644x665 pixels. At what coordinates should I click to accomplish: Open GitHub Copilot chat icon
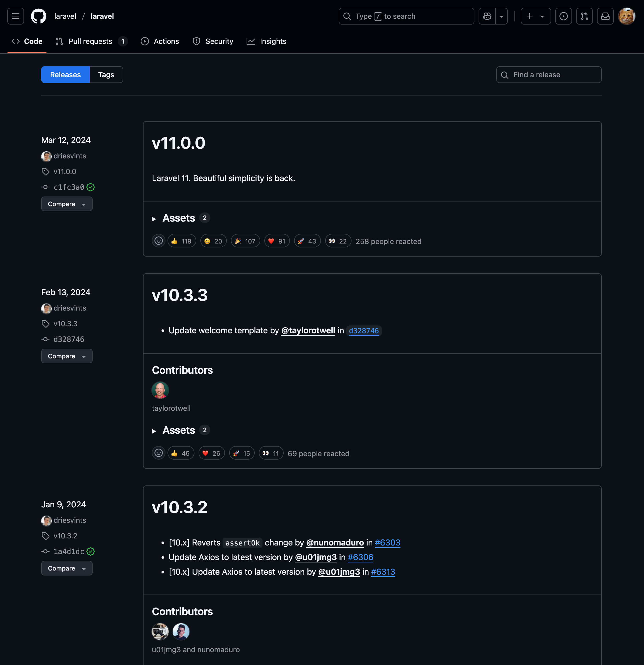point(487,16)
